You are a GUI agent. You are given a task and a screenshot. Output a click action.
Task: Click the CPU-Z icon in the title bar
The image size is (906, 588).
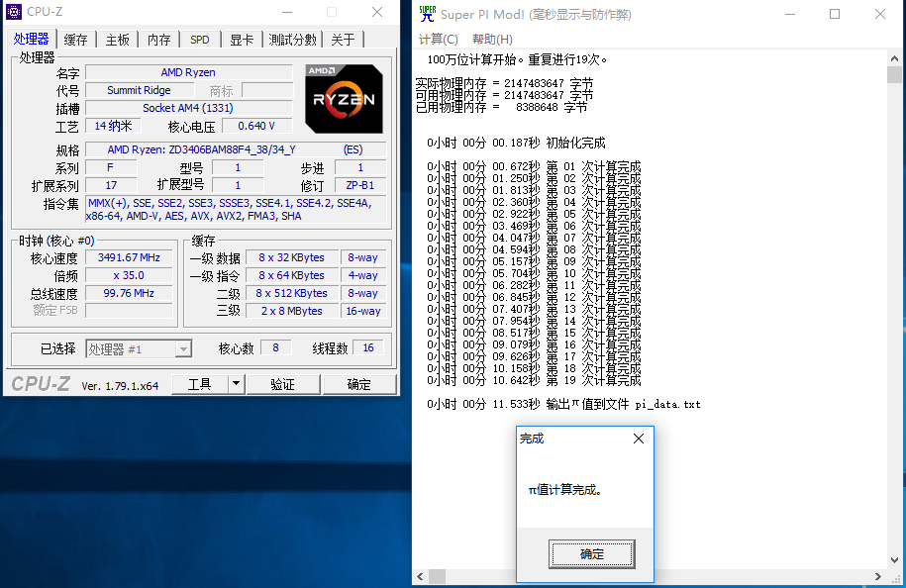pyautogui.click(x=12, y=11)
